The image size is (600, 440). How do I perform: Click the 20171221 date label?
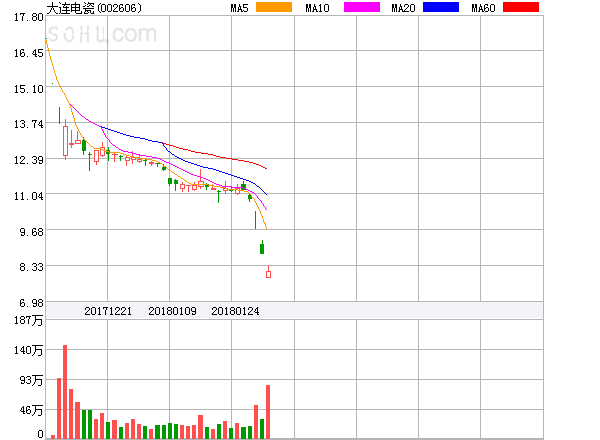[x=108, y=311]
